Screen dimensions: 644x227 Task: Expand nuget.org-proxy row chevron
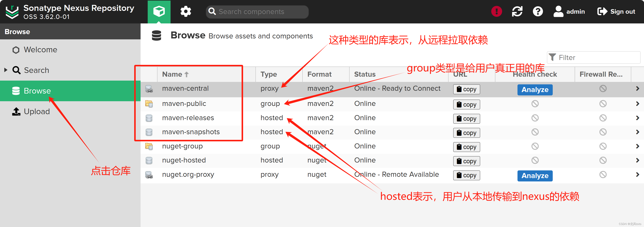[637, 174]
